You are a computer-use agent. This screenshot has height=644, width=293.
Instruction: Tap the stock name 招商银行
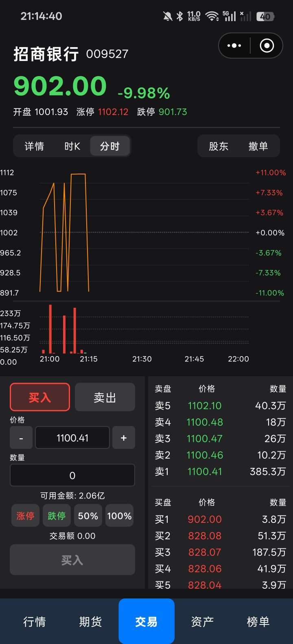[46, 54]
